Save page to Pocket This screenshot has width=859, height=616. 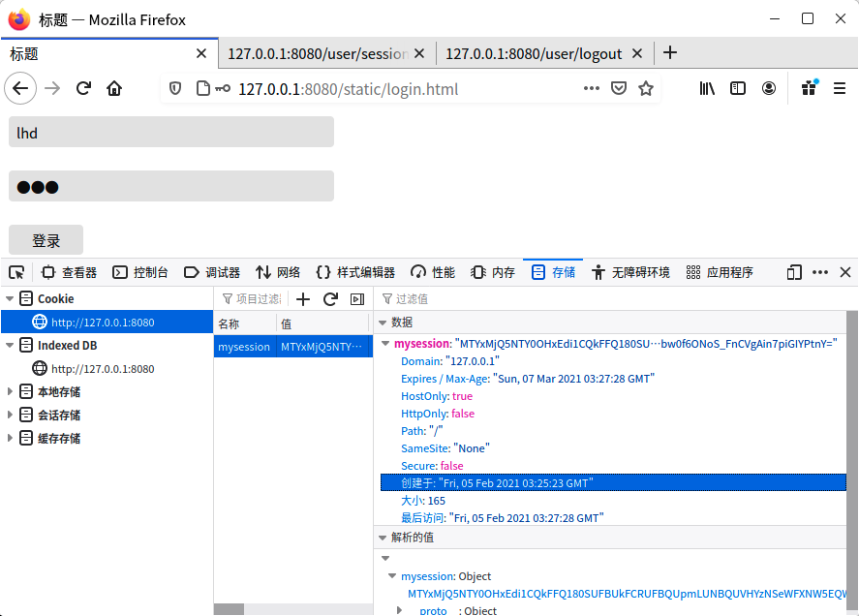point(619,88)
